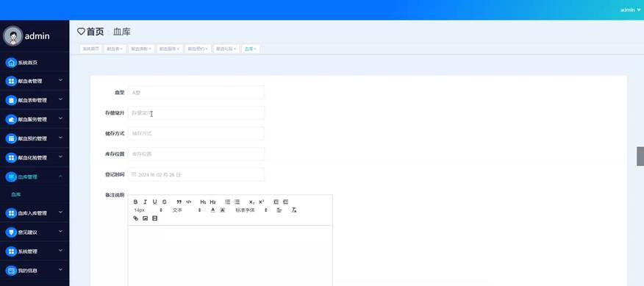Toggle subscript (X₂) formatting
Viewport: 644px width, 286px height.
point(251,201)
